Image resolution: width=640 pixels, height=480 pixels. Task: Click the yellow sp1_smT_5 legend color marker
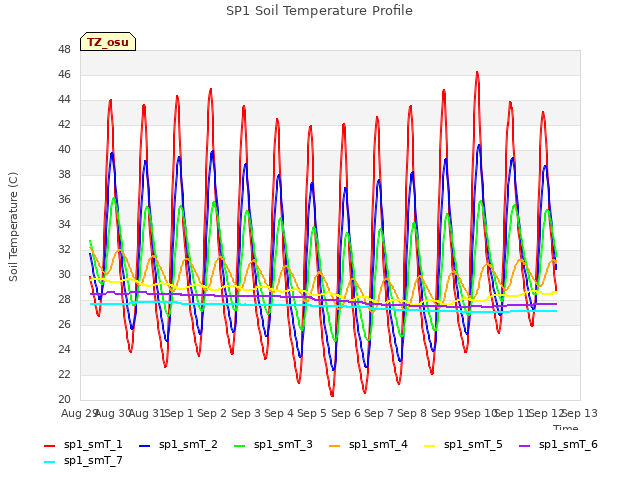coord(429,446)
